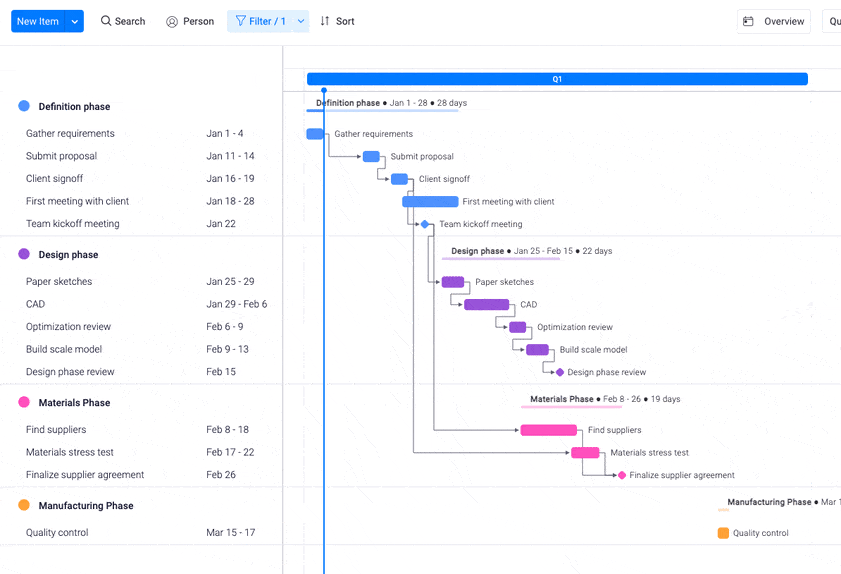Click the First meeting with client bar
The width and height of the screenshot is (841, 574).
pos(430,202)
